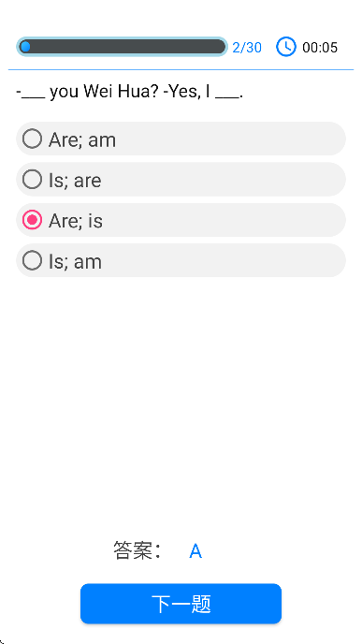Select the "Is; are" radio button
Viewport: 362px width, 644px height.
click(32, 179)
